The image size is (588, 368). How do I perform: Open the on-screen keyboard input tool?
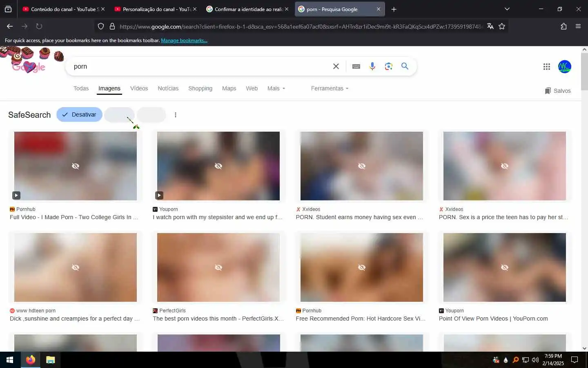click(x=356, y=66)
